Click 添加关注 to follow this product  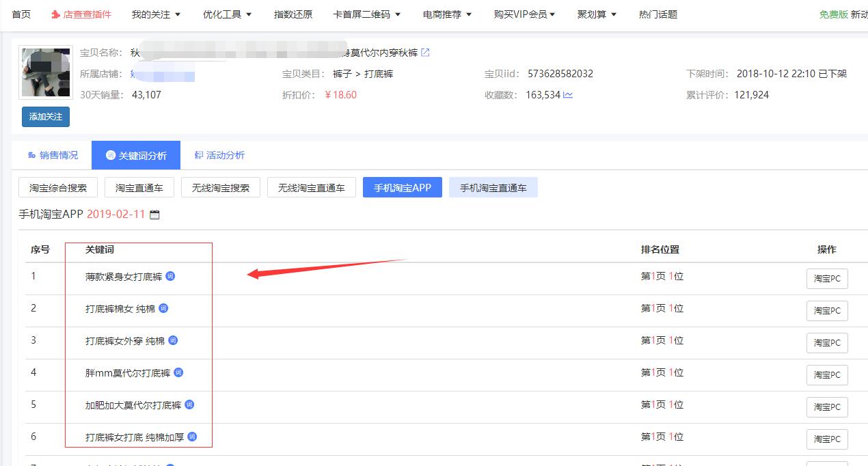tap(45, 117)
